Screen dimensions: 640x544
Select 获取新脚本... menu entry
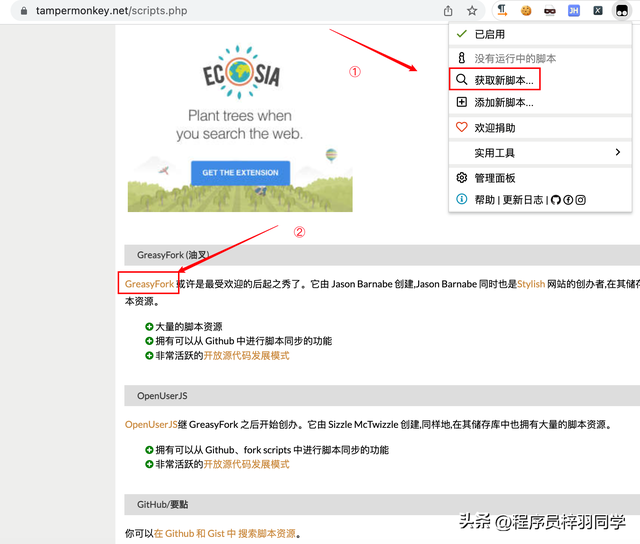(540, 80)
